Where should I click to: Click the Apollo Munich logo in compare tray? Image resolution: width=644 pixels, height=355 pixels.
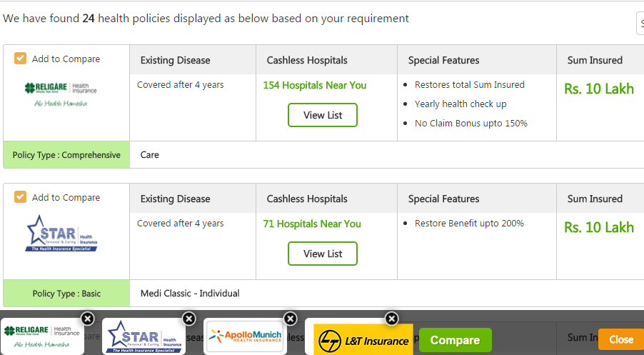pyautogui.click(x=245, y=337)
